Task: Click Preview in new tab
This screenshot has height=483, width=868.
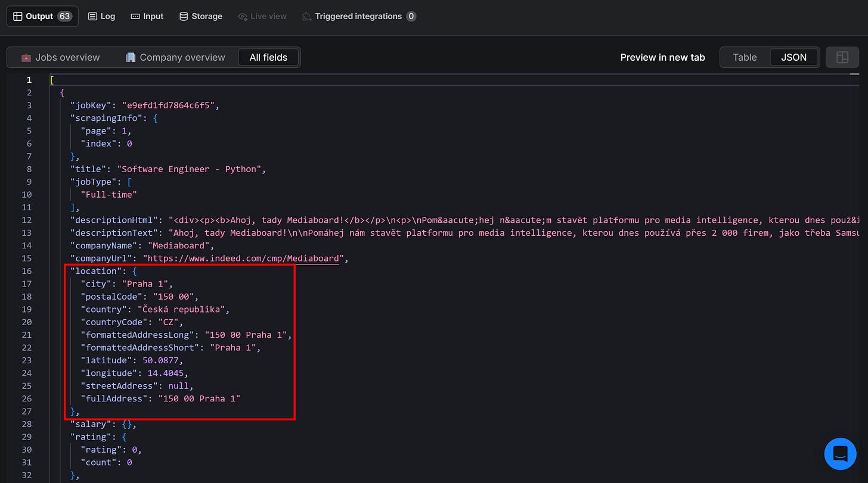Action: pyautogui.click(x=662, y=57)
